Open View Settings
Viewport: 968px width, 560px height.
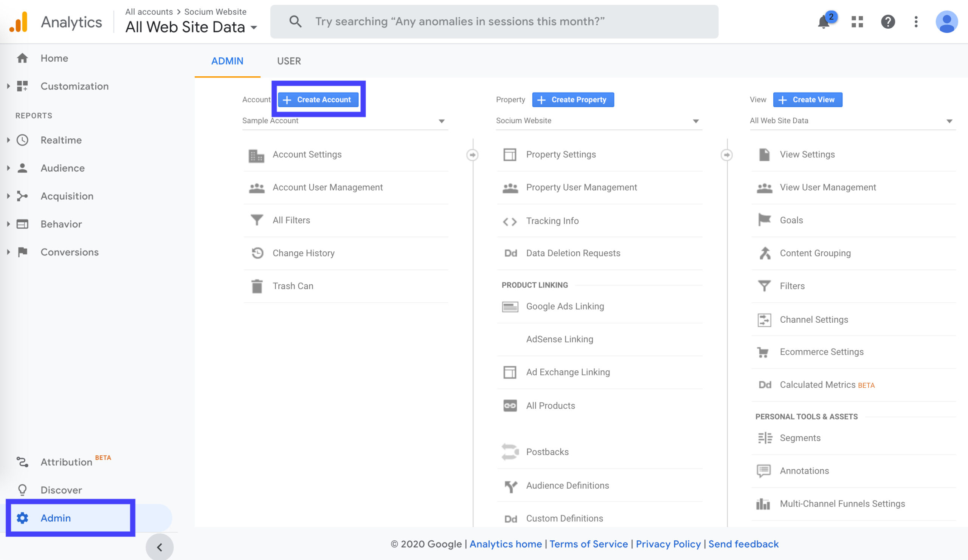[x=807, y=154]
